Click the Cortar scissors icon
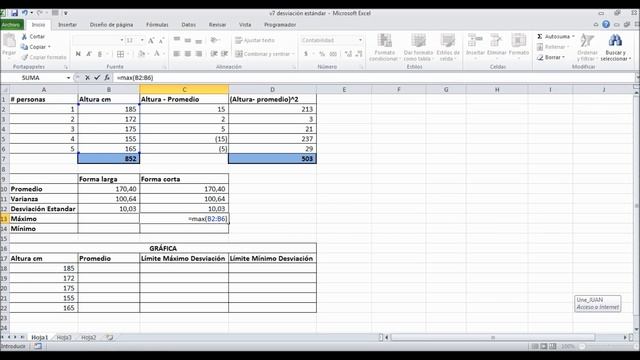This screenshot has width=640, height=360. coord(24,36)
